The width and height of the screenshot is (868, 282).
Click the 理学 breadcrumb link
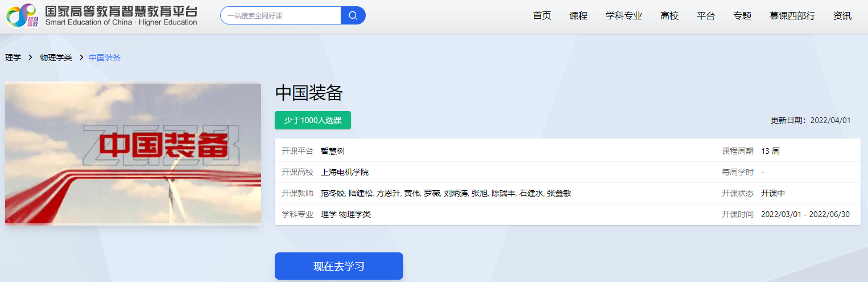[x=13, y=58]
